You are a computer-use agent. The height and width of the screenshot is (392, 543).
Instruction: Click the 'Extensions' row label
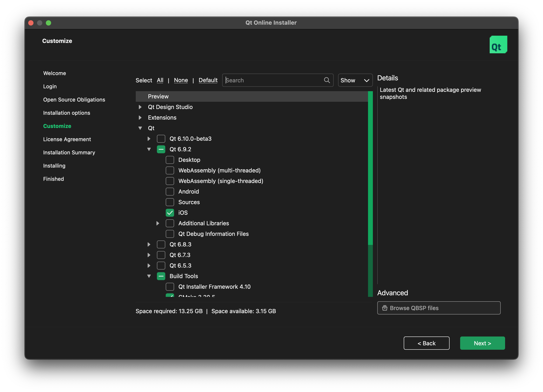pos(162,118)
